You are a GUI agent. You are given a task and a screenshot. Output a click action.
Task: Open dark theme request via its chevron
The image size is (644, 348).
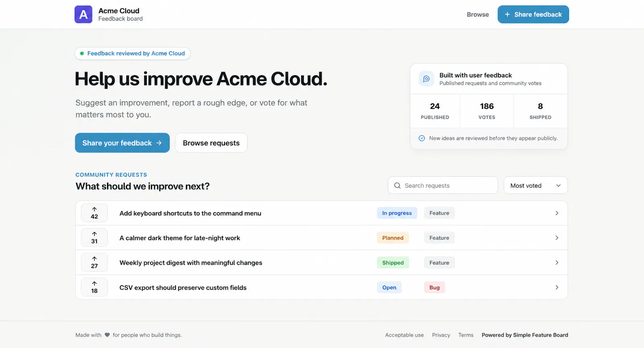557,238
